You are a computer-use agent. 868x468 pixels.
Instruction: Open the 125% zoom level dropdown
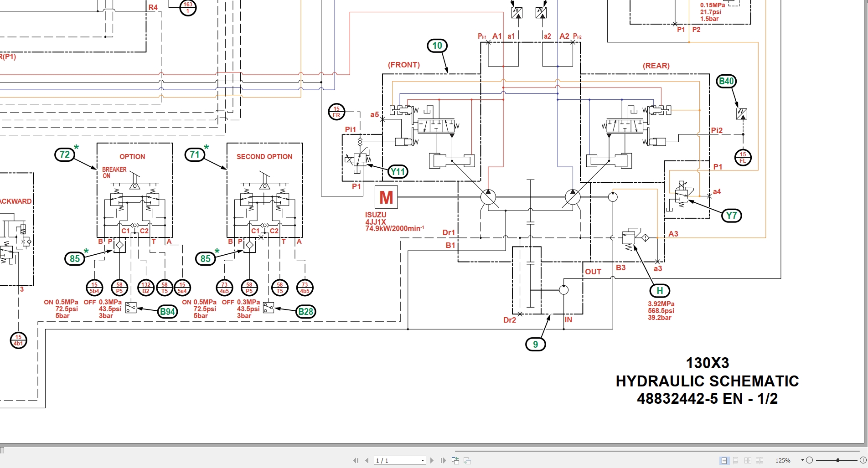point(801,460)
